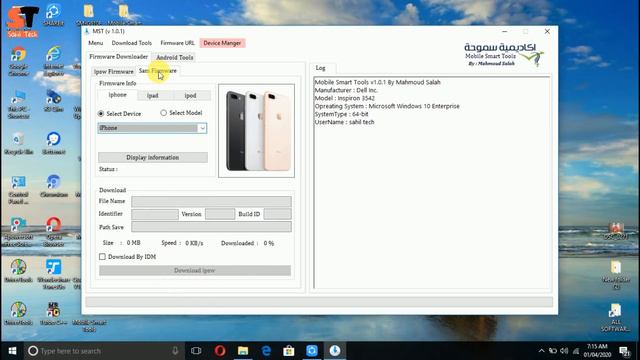Open the Menu menu

[x=96, y=43]
